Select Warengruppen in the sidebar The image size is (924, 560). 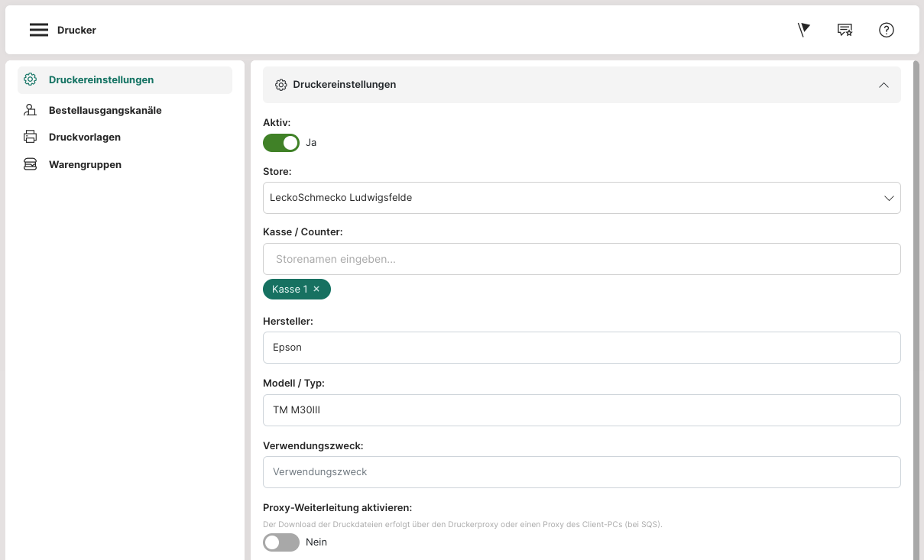click(x=85, y=164)
